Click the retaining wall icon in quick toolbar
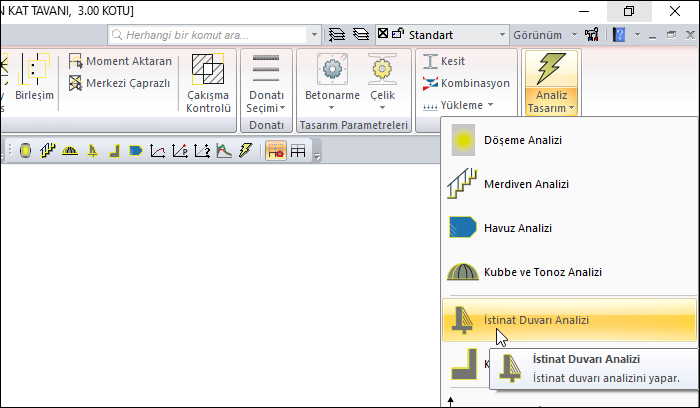 (x=92, y=151)
